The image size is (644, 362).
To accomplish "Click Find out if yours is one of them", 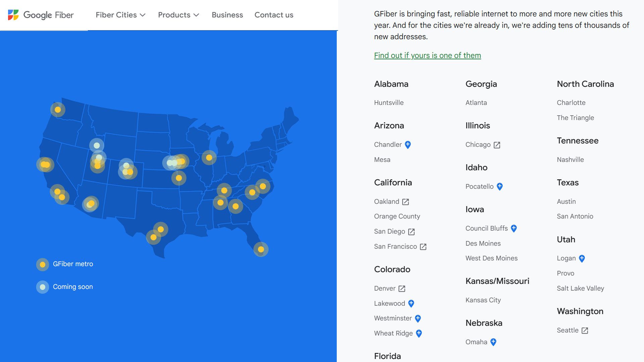I will point(427,55).
